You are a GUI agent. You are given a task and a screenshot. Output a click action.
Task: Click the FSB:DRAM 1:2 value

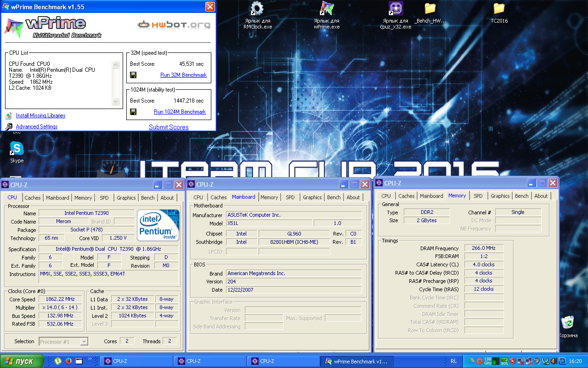pyautogui.click(x=484, y=256)
